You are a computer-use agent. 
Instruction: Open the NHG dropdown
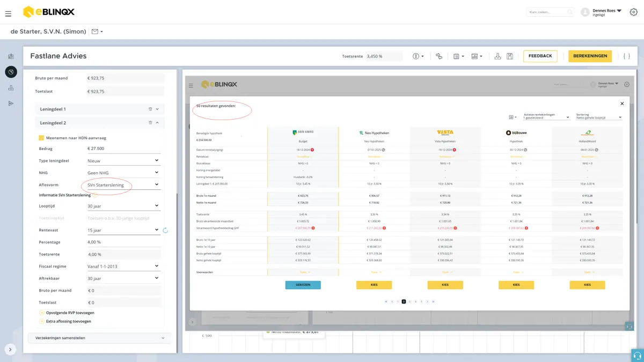tap(123, 173)
